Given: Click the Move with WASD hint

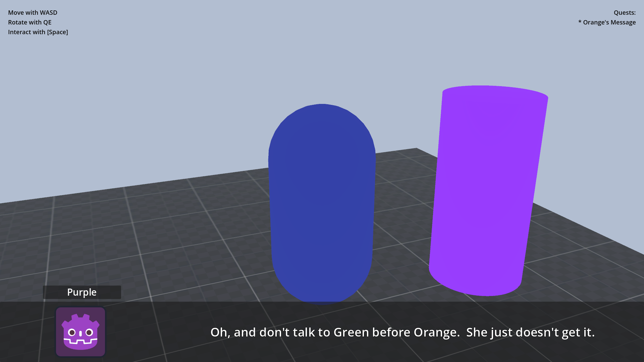Looking at the screenshot, I should pyautogui.click(x=33, y=13).
